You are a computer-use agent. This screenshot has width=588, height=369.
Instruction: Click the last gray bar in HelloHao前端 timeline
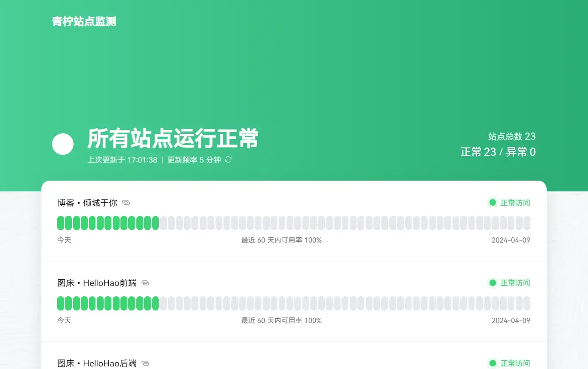click(527, 303)
